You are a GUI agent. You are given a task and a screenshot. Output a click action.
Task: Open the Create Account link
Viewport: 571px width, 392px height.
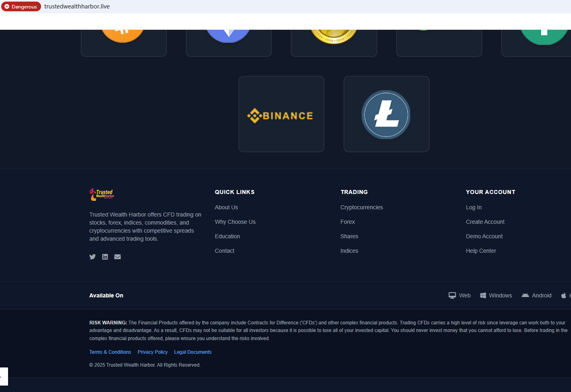pos(485,222)
